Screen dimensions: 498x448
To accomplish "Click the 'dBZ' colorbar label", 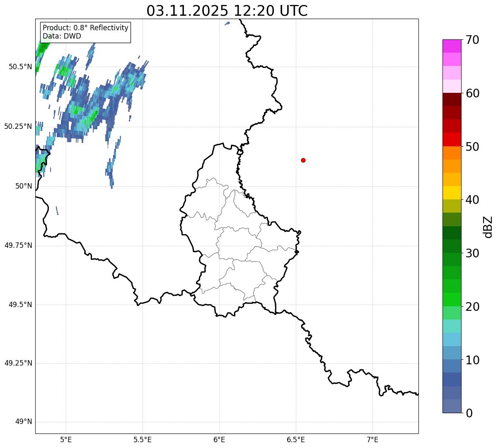I will [x=488, y=226].
